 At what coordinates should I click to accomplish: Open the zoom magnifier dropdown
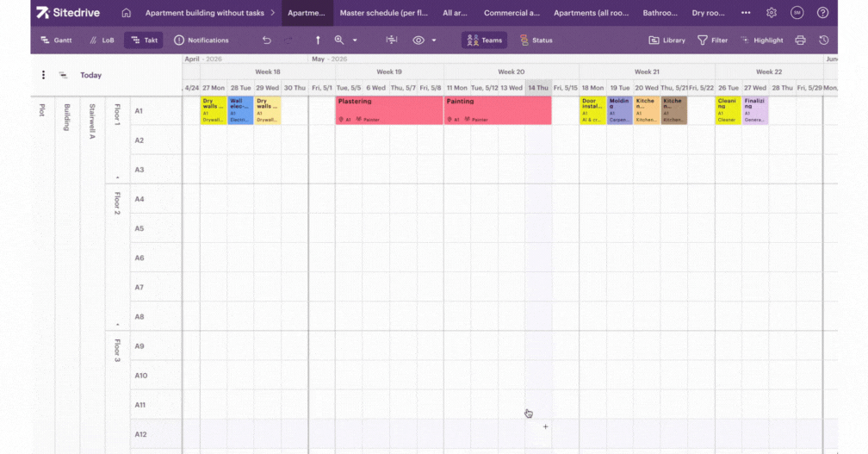[344, 40]
